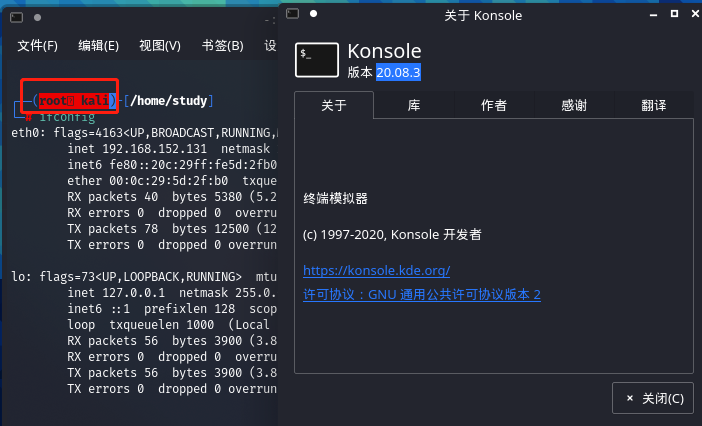Open the terminal window menu icon in title bar
The height and width of the screenshot is (426, 702).
[16, 17]
